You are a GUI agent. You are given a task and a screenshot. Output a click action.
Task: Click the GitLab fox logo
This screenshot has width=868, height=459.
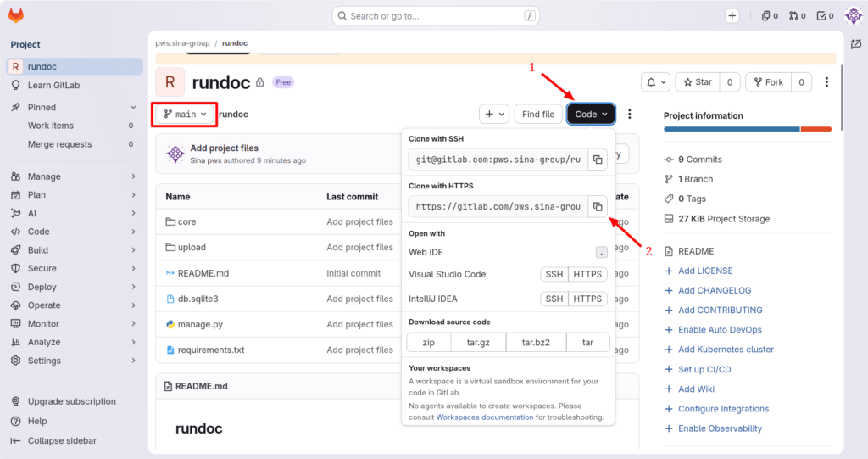(x=16, y=15)
